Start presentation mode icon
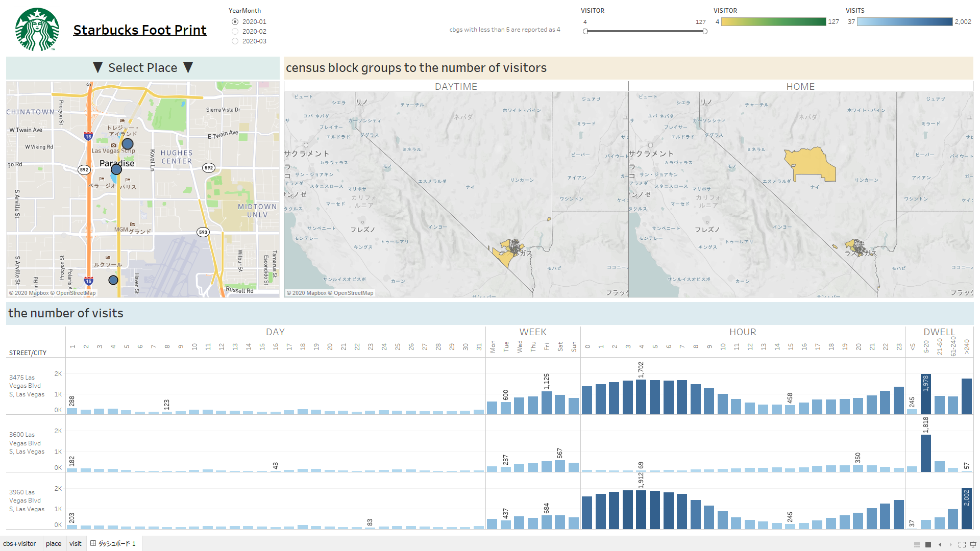The image size is (980, 551). (x=973, y=544)
